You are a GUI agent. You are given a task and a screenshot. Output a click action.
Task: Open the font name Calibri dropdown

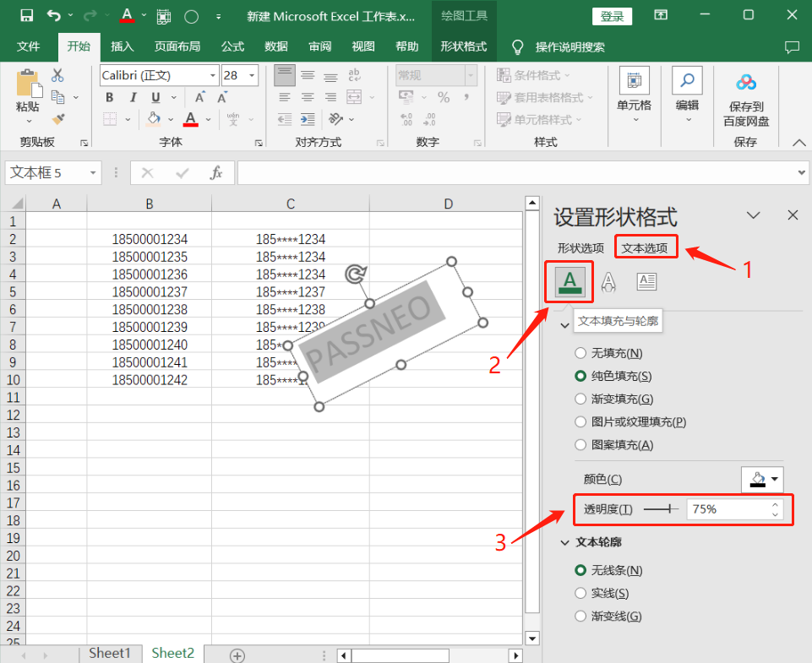pyautogui.click(x=212, y=75)
